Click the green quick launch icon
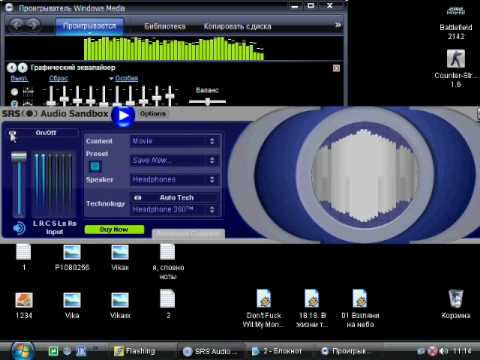The width and height of the screenshot is (480, 360). (53, 351)
